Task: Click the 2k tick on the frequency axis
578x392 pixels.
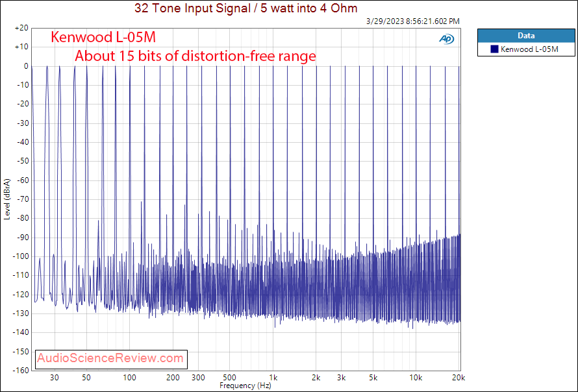Action: click(316, 378)
